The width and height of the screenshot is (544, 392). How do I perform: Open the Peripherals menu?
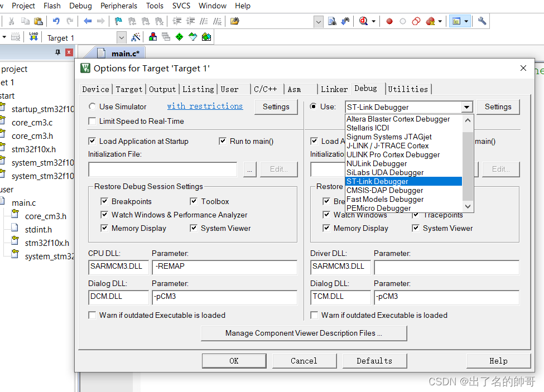(x=118, y=6)
